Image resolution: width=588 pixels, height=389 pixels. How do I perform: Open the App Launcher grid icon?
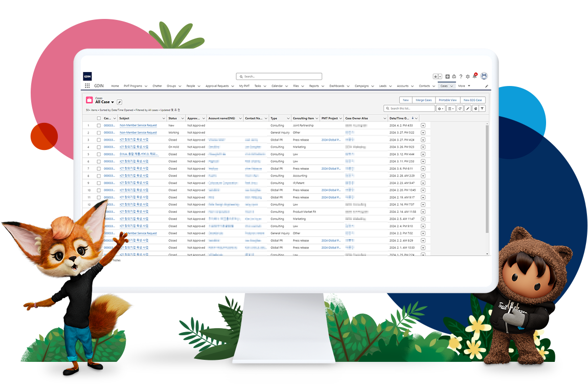pyautogui.click(x=87, y=86)
